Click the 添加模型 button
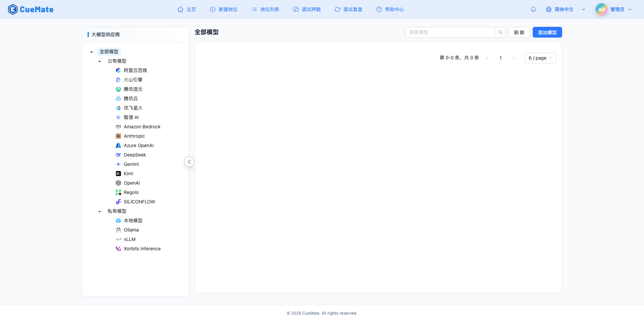Image resolution: width=644 pixels, height=321 pixels. (x=547, y=32)
